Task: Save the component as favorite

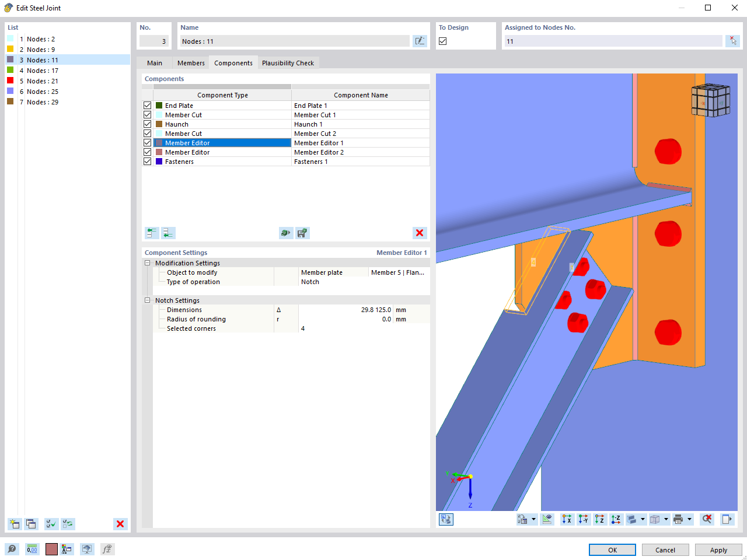Action: click(x=302, y=233)
